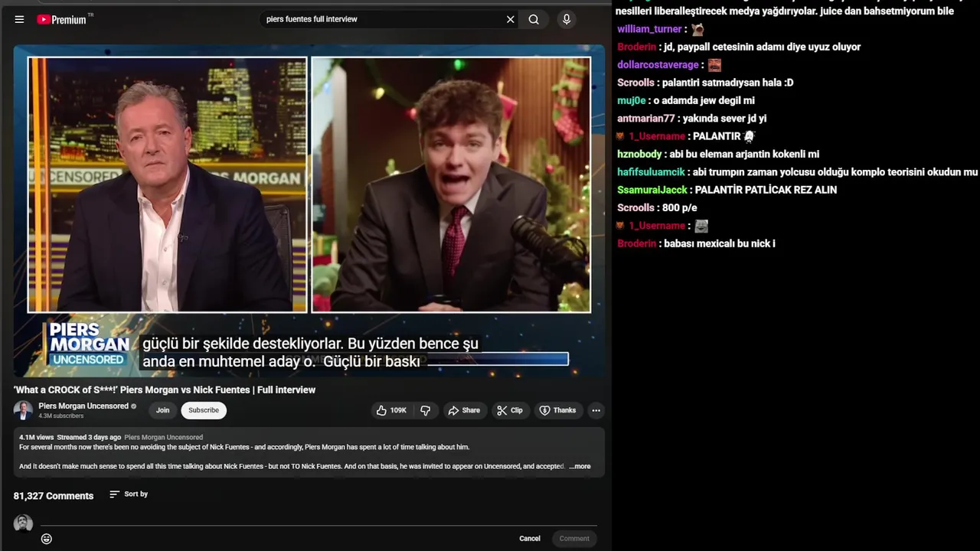Screen dimensions: 980x551
Task: Click username Scroolls on '800 p/e' message
Action: coord(635,207)
